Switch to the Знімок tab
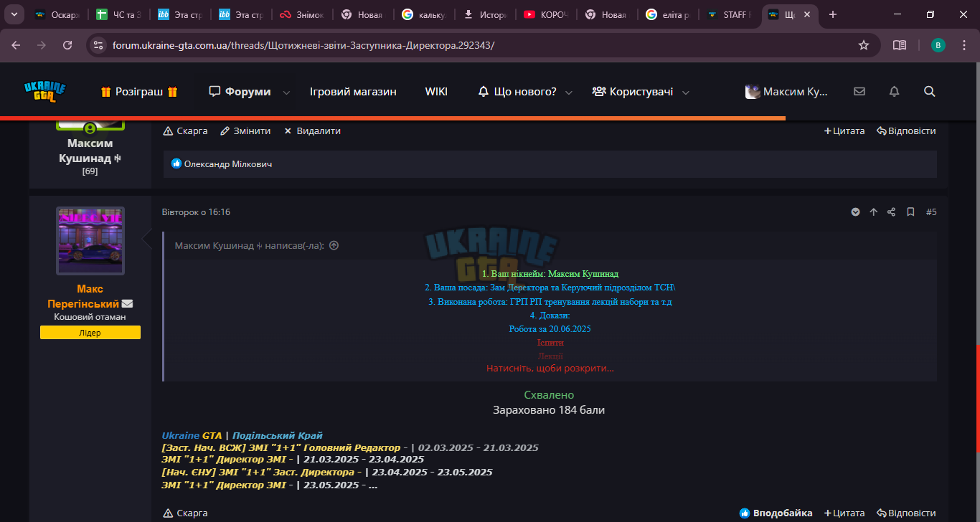The image size is (980, 522). click(301, 14)
